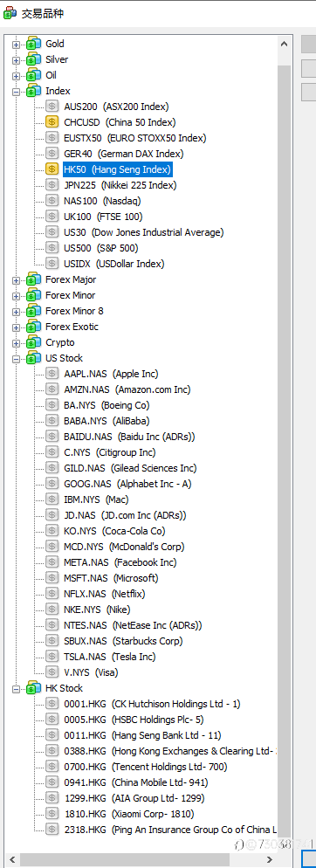Select GILD.NAS (Gilead Sciences Inc)
This screenshot has width=316, height=868.
pos(130,468)
